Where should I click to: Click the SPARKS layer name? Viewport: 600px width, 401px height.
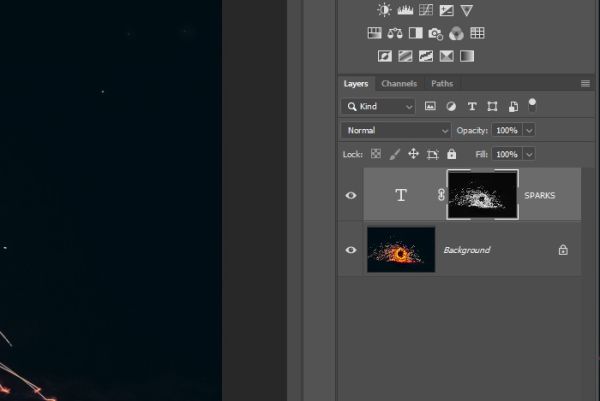(x=540, y=195)
